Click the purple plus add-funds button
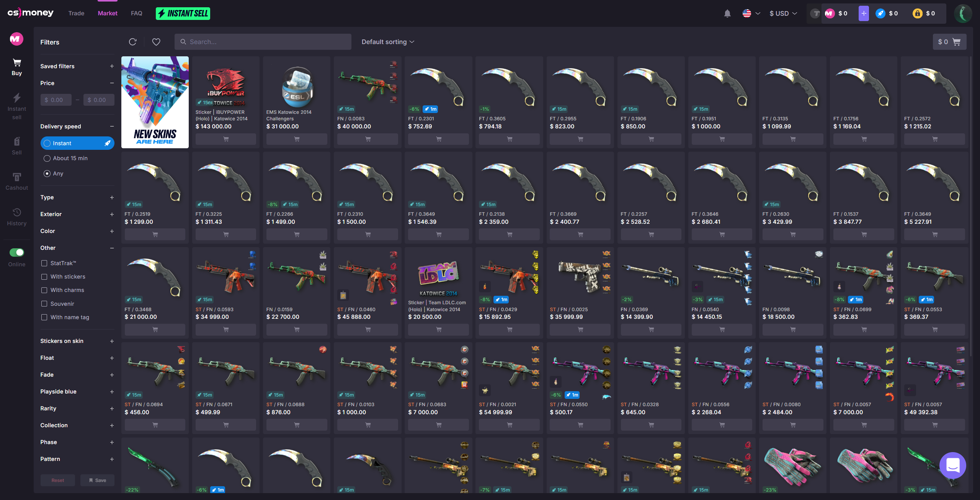The height and width of the screenshot is (500, 980). (x=864, y=13)
